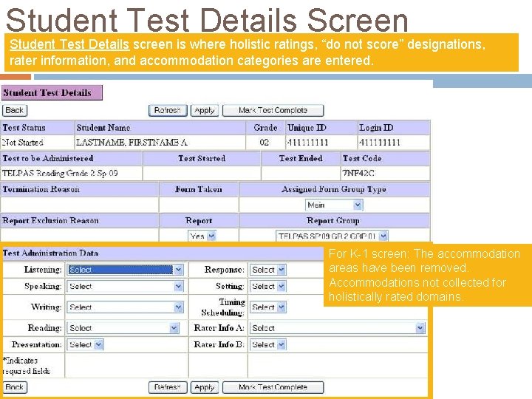This screenshot has width=532, height=399.
Task: Open the Setting select dropdown
Action: tap(268, 287)
